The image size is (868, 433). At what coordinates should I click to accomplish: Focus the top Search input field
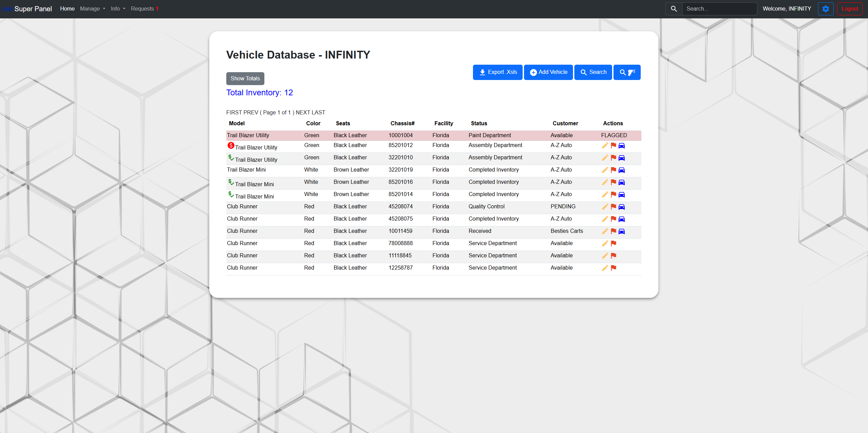[720, 9]
